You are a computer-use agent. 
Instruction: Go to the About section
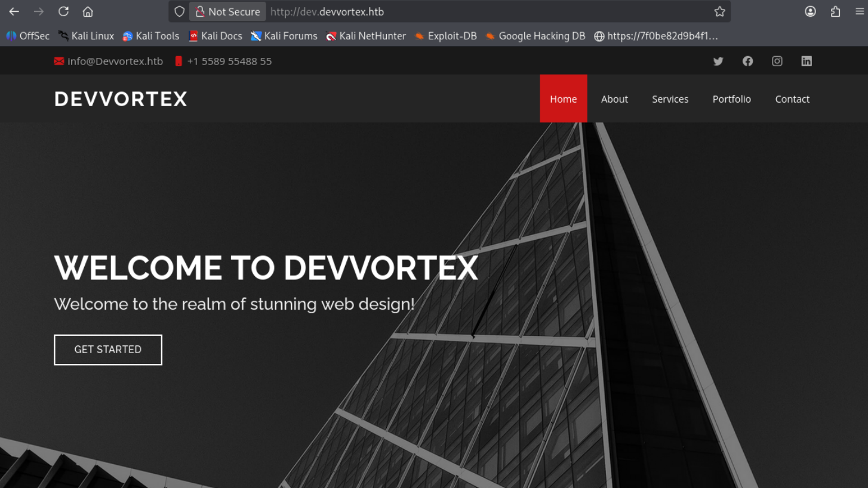[614, 99]
